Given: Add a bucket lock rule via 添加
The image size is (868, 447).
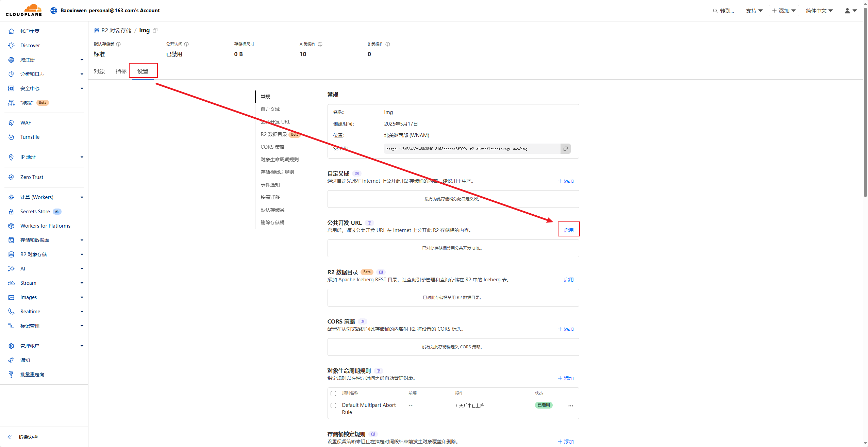Looking at the screenshot, I should tap(566, 442).
